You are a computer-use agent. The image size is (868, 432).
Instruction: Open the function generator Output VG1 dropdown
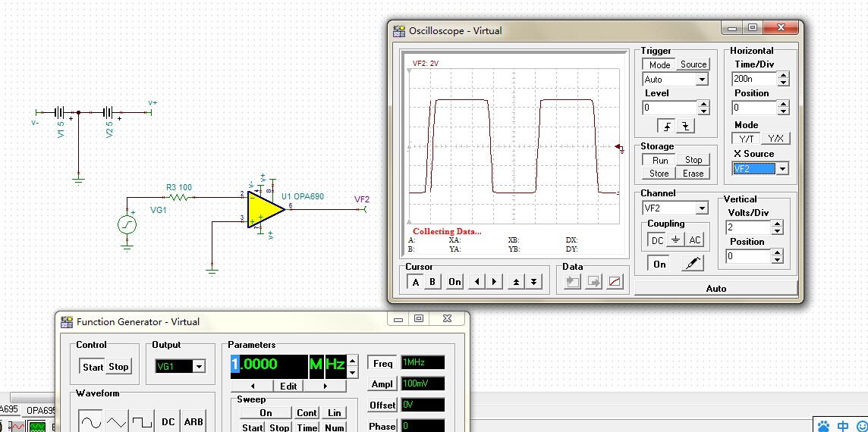(x=199, y=367)
